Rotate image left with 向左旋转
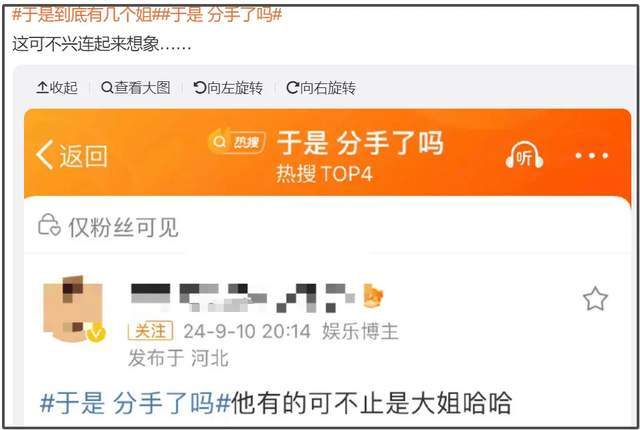 click(228, 87)
